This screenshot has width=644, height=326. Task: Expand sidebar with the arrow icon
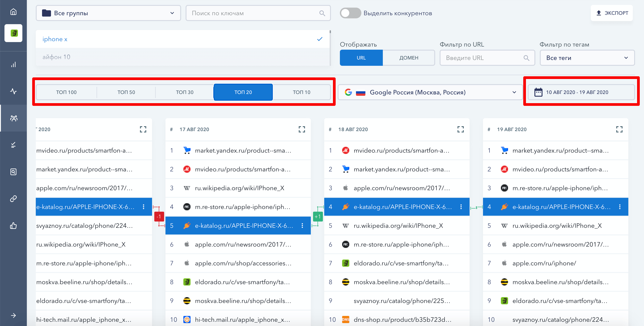13,315
